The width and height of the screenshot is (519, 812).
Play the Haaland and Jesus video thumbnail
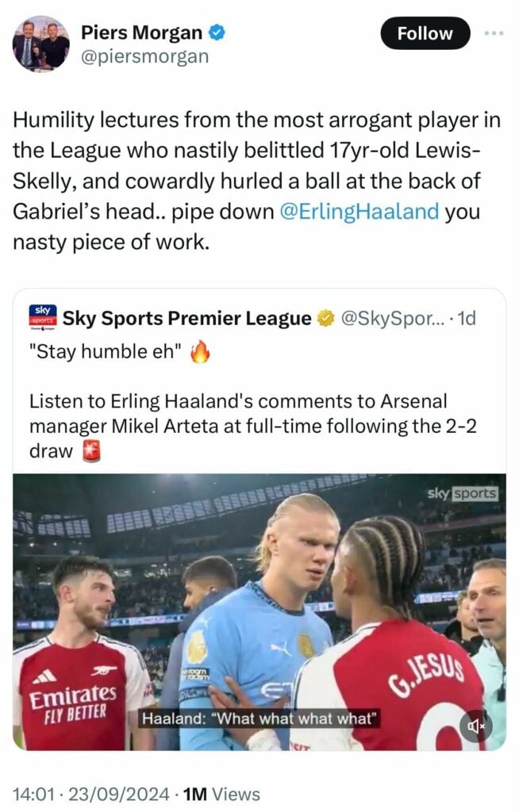tap(259, 611)
